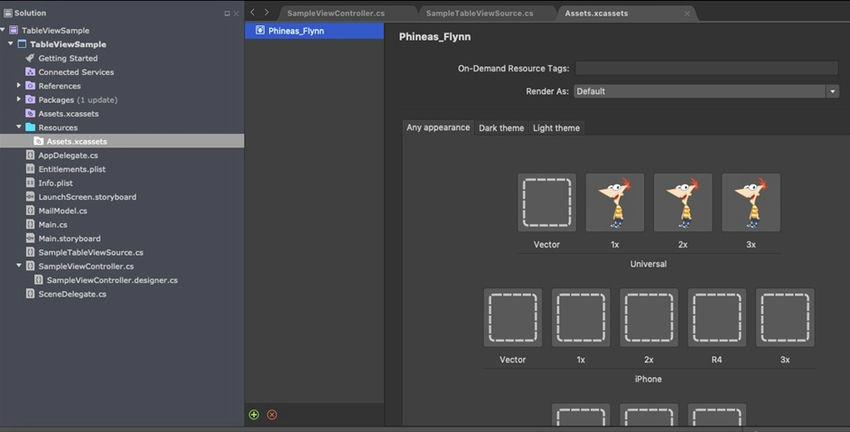Click the Connected Services icon
Screen dimensions: 850x432
click(30, 72)
